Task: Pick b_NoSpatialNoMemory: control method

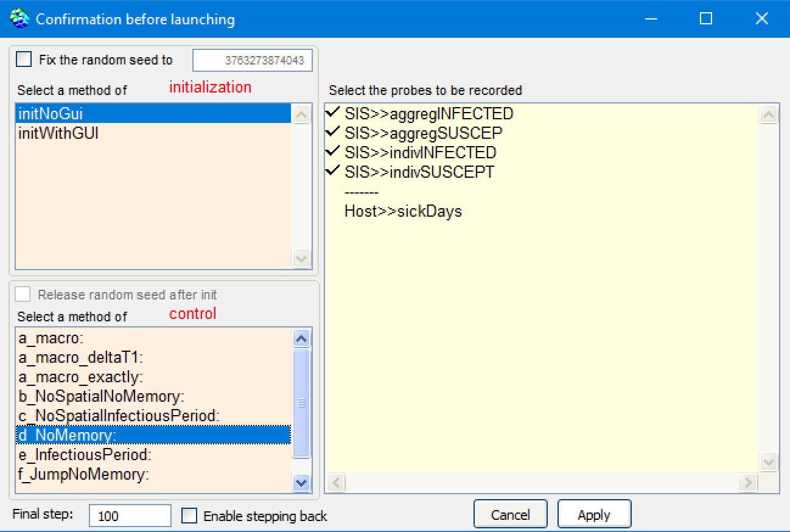Action: click(x=101, y=396)
